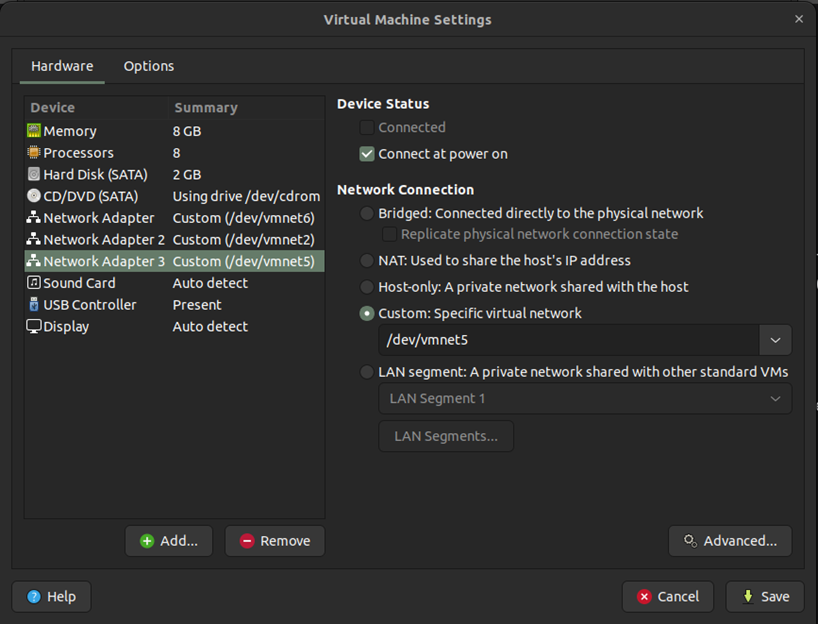Click the Memory device icon
The height and width of the screenshot is (624, 818).
point(34,131)
